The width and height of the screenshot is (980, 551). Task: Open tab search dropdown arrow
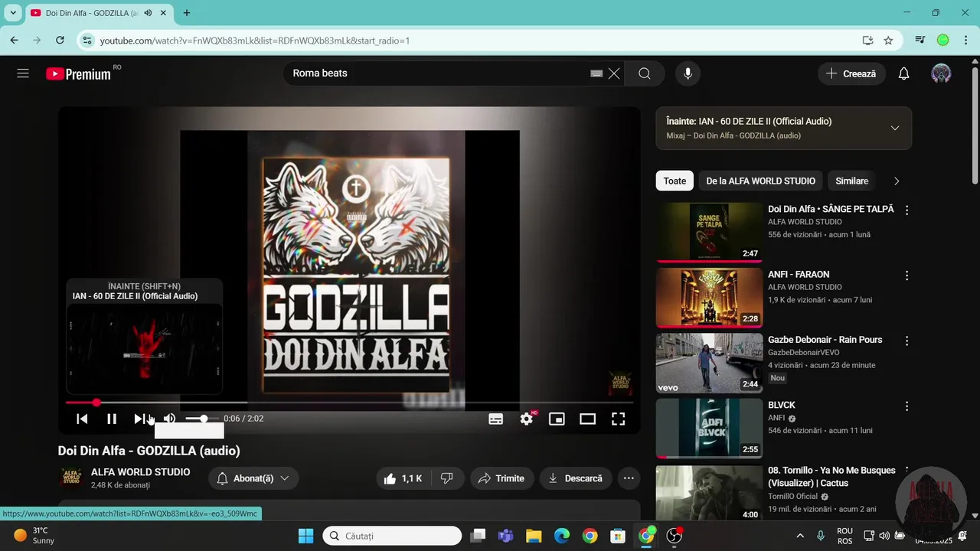13,13
